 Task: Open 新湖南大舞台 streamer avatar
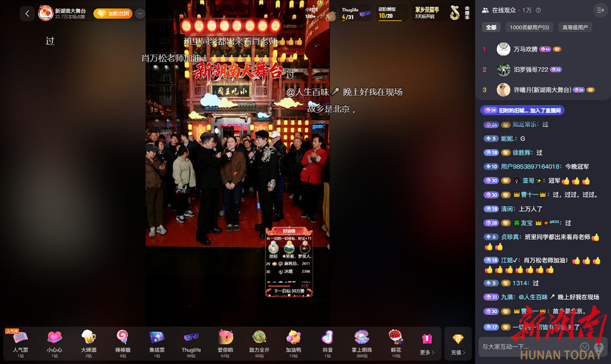tap(45, 13)
